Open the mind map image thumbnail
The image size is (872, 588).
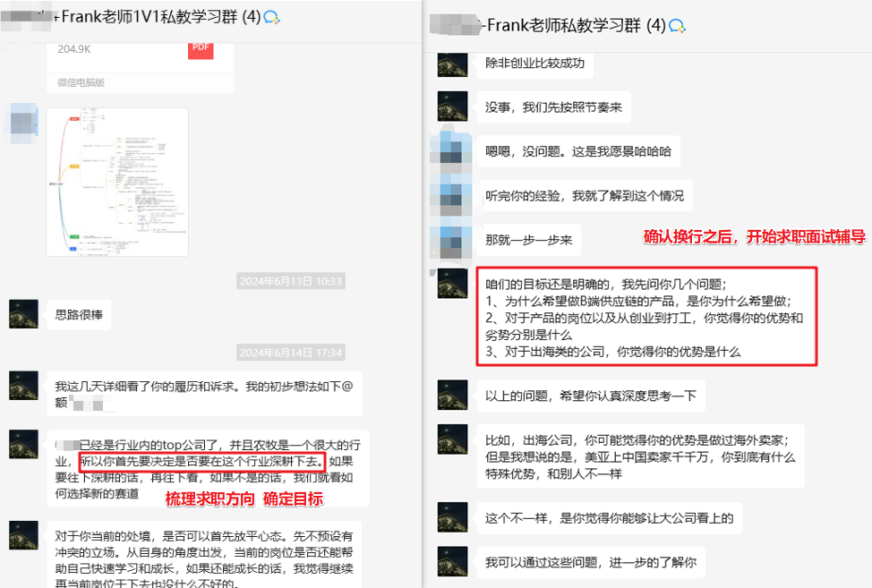(x=117, y=183)
